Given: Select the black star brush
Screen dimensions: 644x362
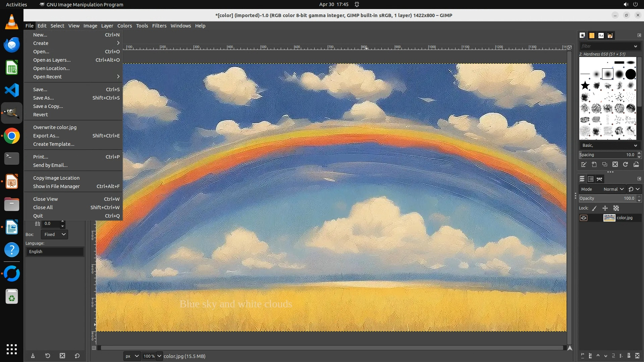Looking at the screenshot, I should [585, 85].
